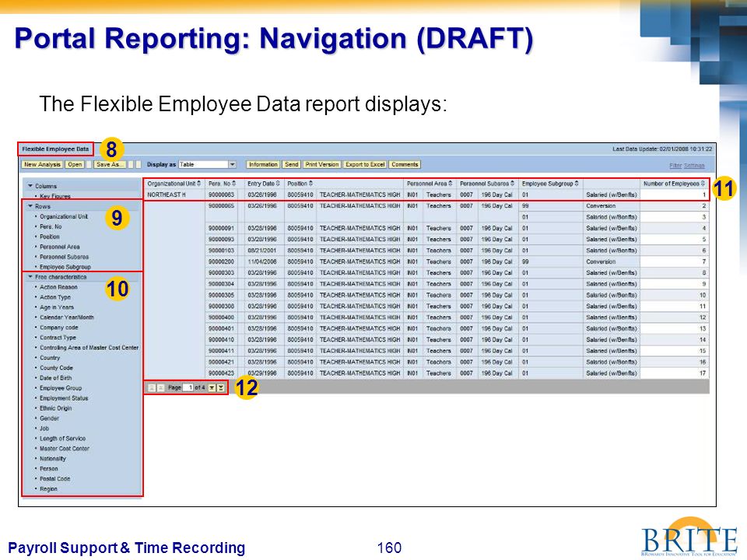The width and height of the screenshot is (747, 560).
Task: Select Position under Rows
Action: tap(50, 236)
